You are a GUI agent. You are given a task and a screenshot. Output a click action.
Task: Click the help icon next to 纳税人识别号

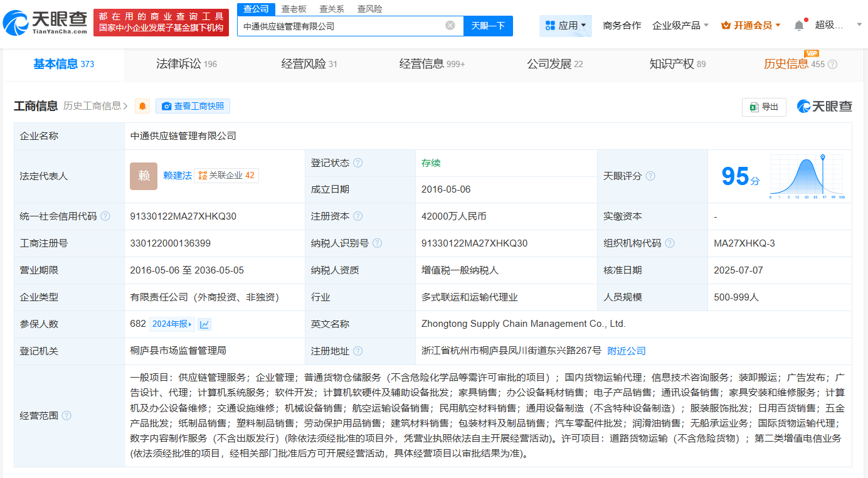tap(378, 243)
